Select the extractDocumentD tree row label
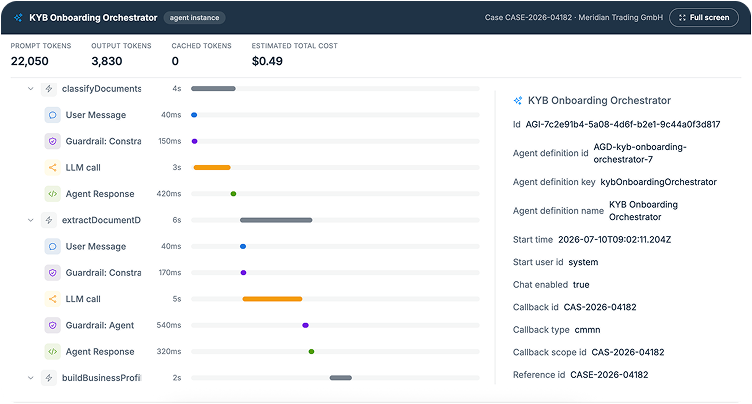This screenshot has width=752, height=404. point(101,220)
